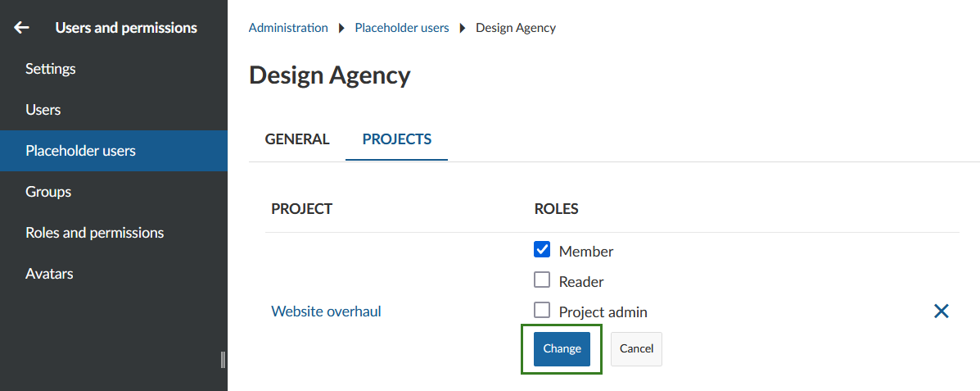
Task: Open the Website overhaul project link
Action: pyautogui.click(x=326, y=311)
